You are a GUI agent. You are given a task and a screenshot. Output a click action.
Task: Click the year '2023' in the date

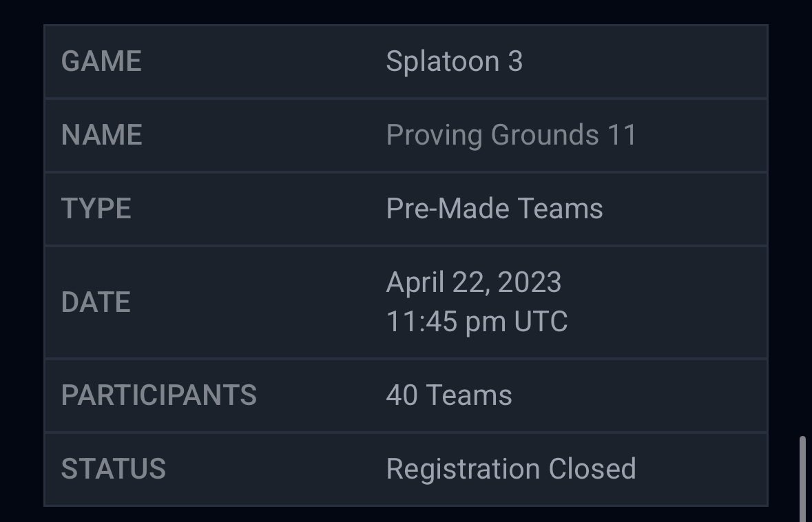pos(530,282)
